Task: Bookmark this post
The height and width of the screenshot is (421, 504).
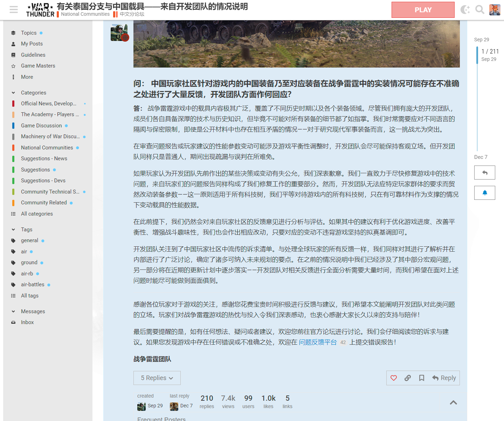Action: click(422, 378)
